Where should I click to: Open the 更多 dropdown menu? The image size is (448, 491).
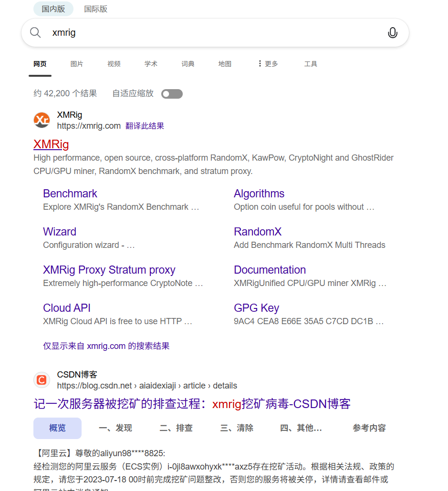(x=268, y=64)
